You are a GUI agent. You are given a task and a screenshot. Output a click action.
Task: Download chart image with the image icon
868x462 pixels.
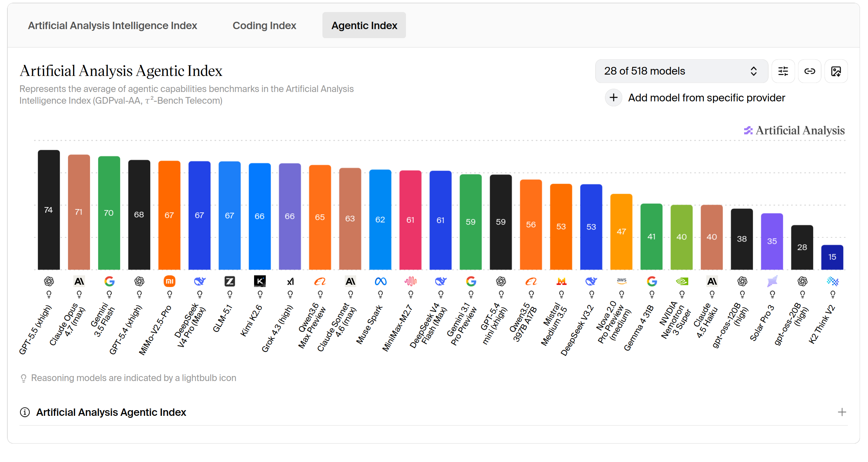(836, 71)
